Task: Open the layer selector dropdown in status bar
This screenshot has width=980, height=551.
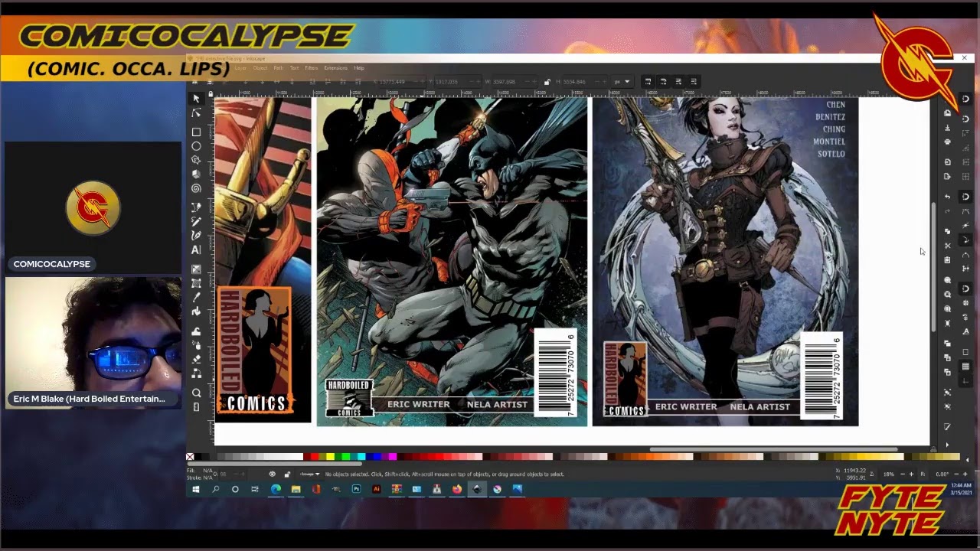Action: (309, 474)
